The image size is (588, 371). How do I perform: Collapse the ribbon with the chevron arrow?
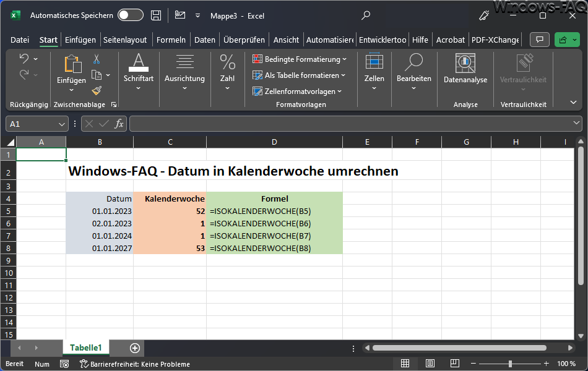point(573,102)
